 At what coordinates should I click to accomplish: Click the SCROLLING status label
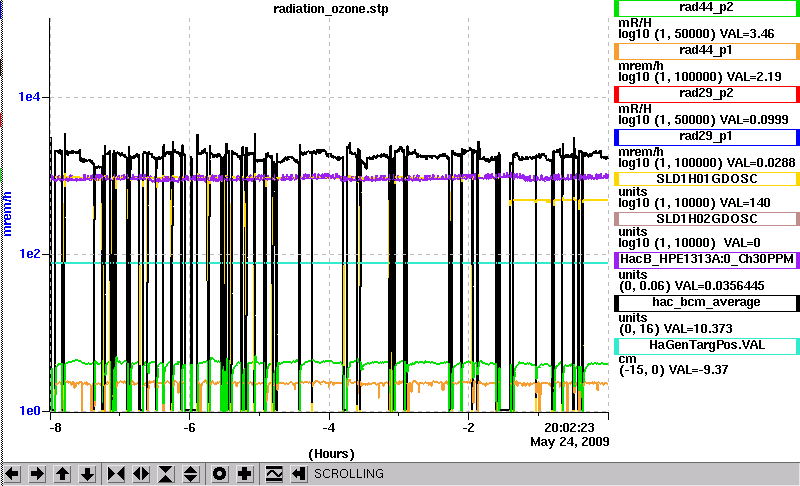pos(348,474)
